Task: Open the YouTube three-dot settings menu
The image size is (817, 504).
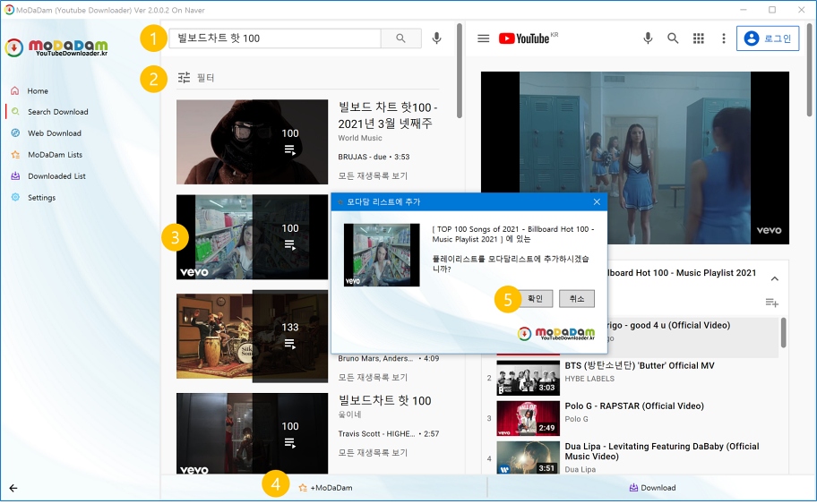Action: pos(723,38)
